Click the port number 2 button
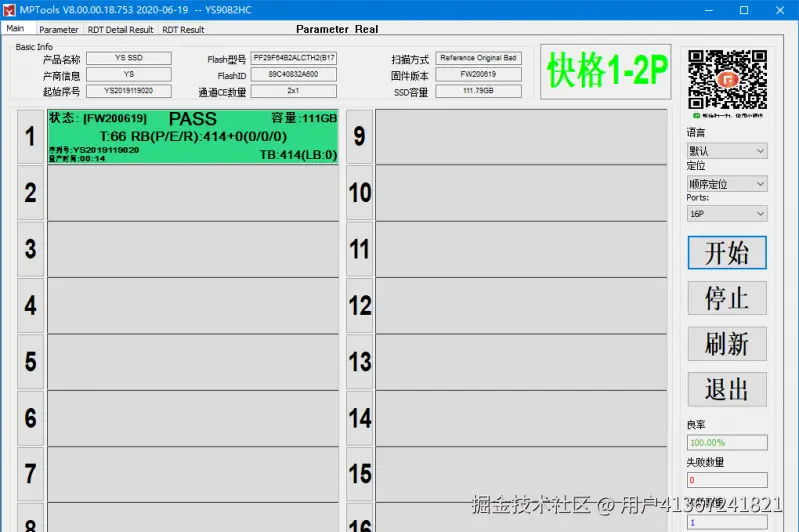This screenshot has height=532, width=799. [31, 193]
